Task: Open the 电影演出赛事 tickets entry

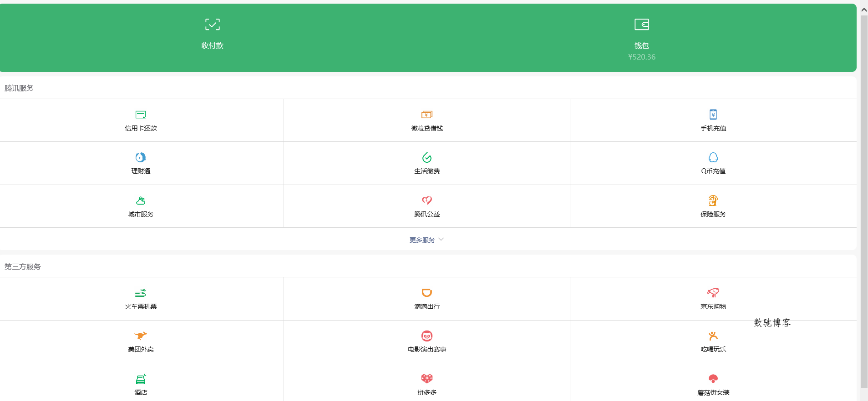Action: point(427,336)
